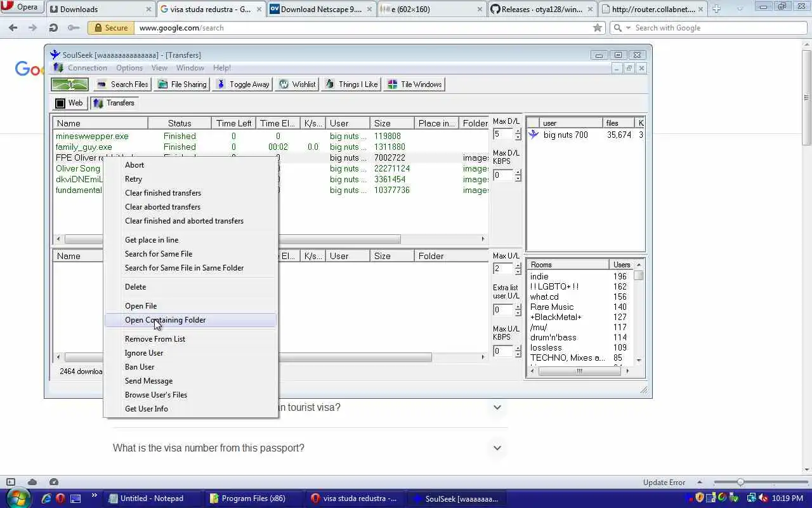Switch to Download Netscape 9 browser tab

click(x=321, y=9)
